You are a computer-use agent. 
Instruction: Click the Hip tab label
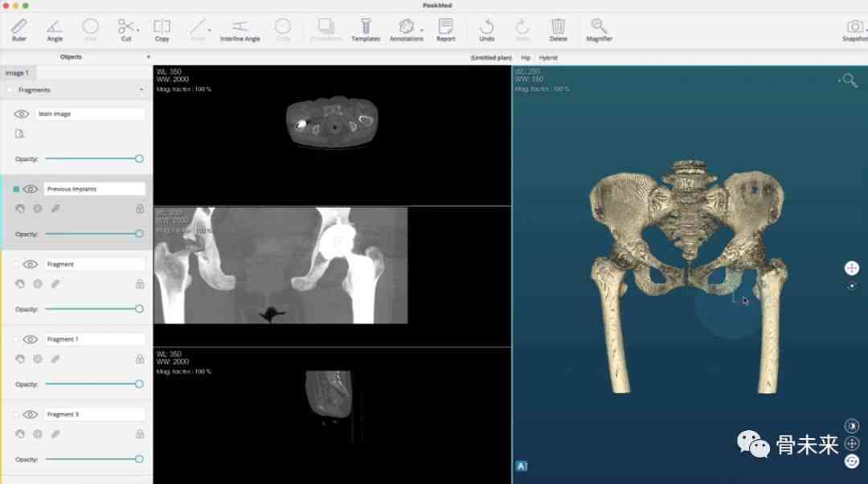526,58
